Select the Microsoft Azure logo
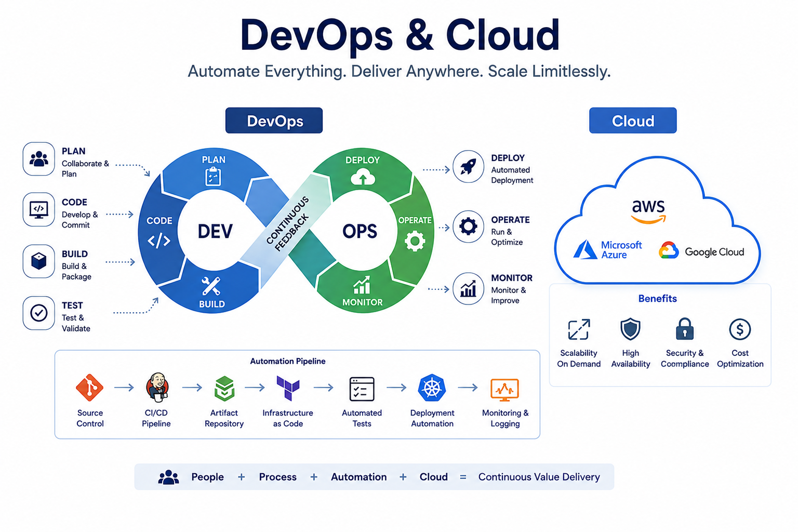 coord(608,250)
